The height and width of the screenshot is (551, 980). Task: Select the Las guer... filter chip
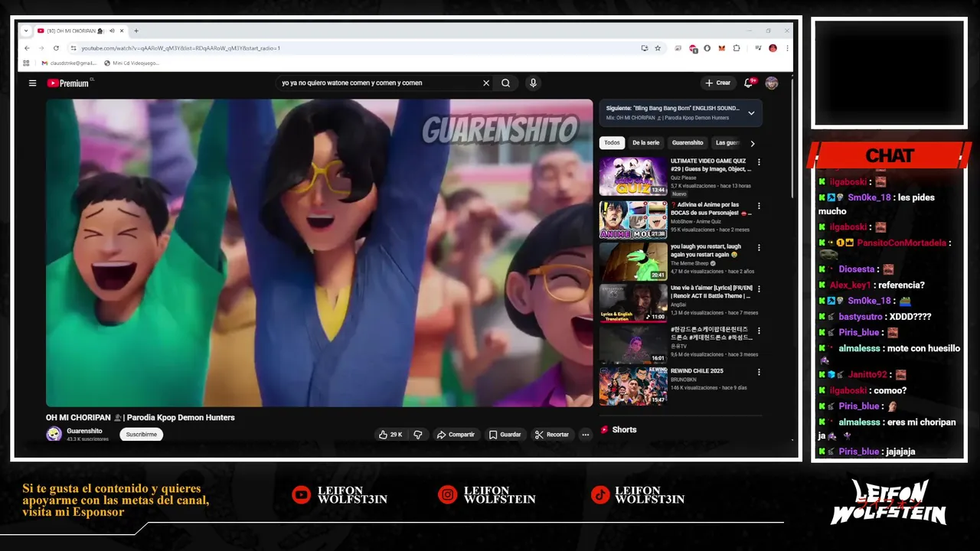point(727,142)
